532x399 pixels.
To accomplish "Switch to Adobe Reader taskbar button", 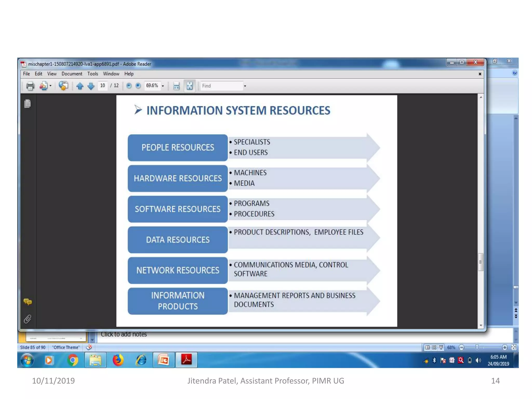I will click(186, 360).
